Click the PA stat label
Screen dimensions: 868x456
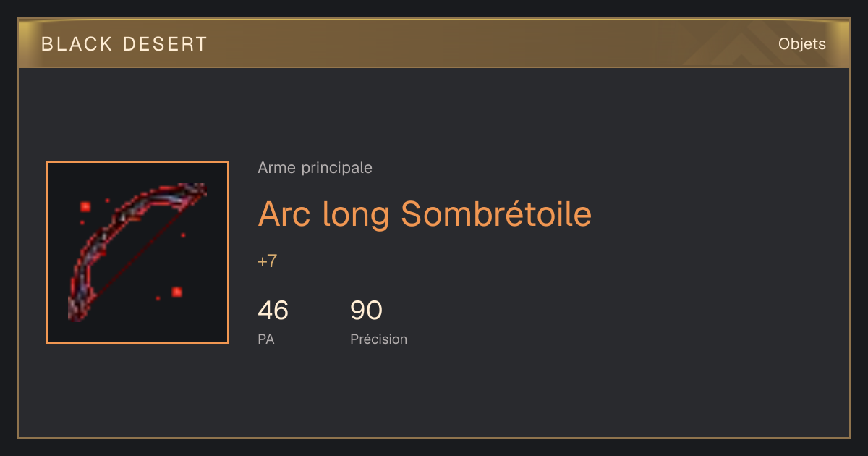[x=266, y=339]
